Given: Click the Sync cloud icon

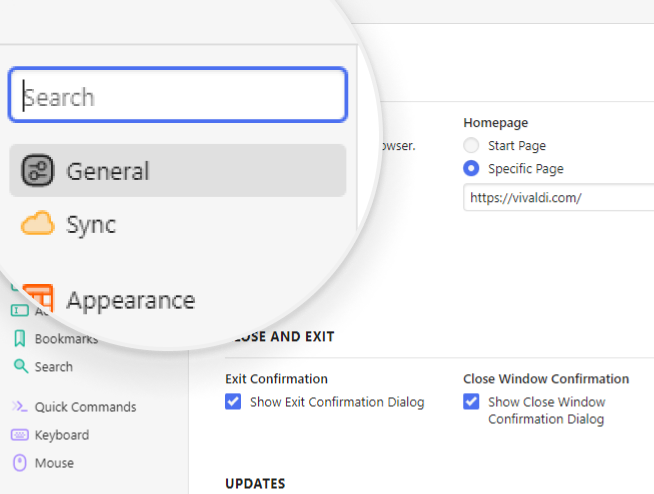Looking at the screenshot, I should (38, 223).
